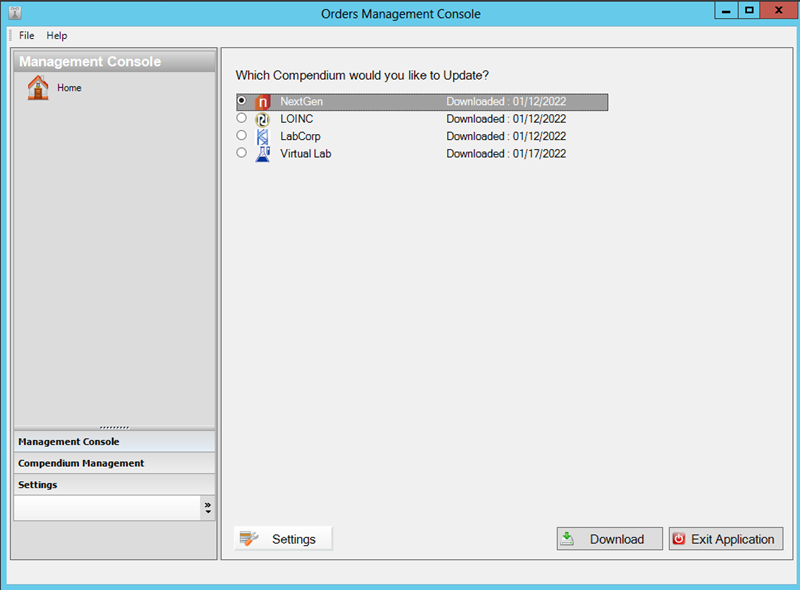Select the LOINC radio button
Image resolution: width=800 pixels, height=590 pixels.
(x=242, y=118)
